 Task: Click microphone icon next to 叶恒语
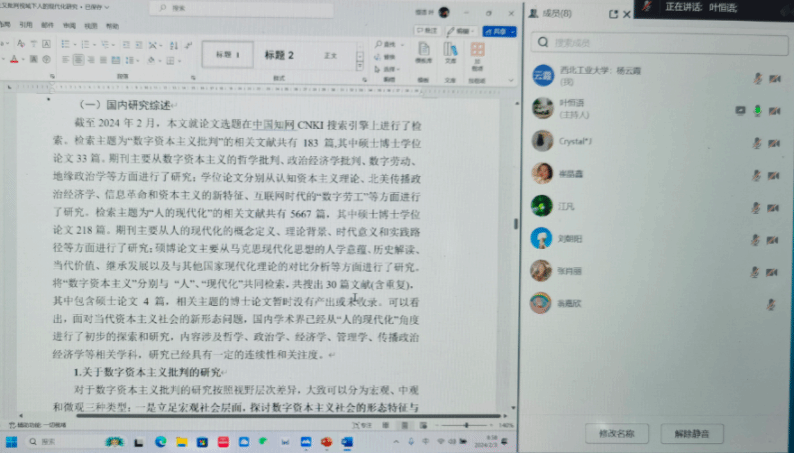coord(757,109)
